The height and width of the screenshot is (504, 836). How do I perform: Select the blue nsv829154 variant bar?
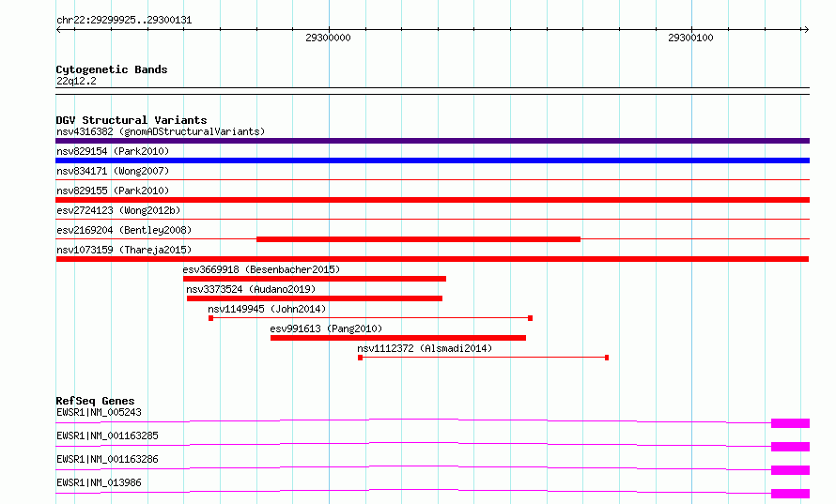pyautogui.click(x=432, y=160)
